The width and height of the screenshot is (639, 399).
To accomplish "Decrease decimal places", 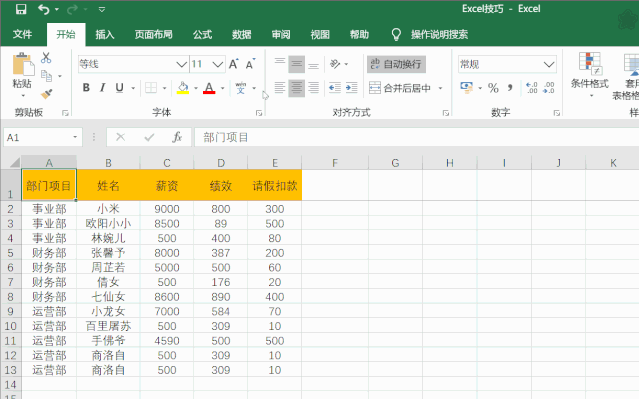I will (x=549, y=88).
